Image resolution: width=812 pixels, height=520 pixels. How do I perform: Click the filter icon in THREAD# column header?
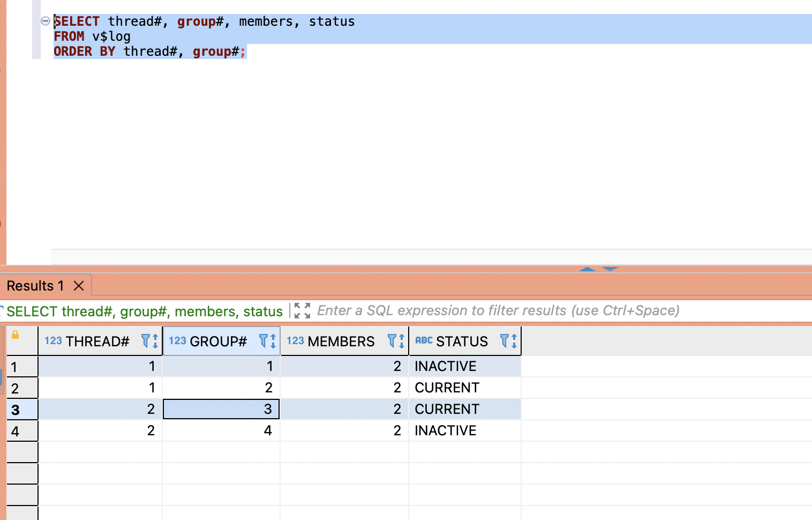pyautogui.click(x=145, y=341)
